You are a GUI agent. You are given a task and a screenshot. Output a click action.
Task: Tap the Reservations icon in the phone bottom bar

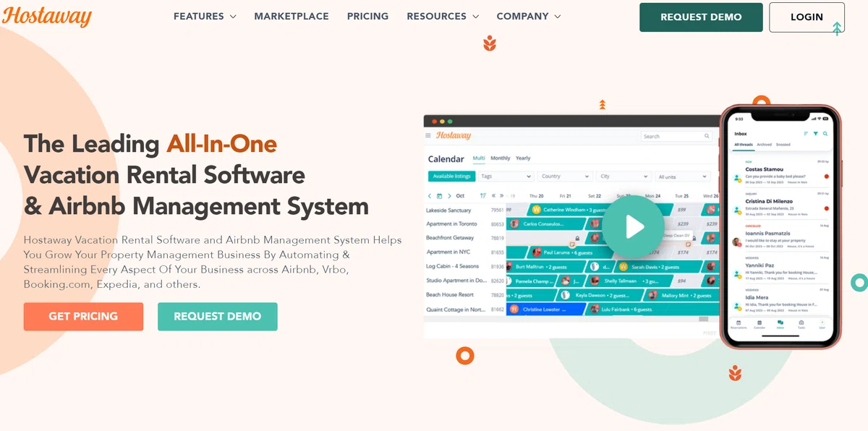739,324
